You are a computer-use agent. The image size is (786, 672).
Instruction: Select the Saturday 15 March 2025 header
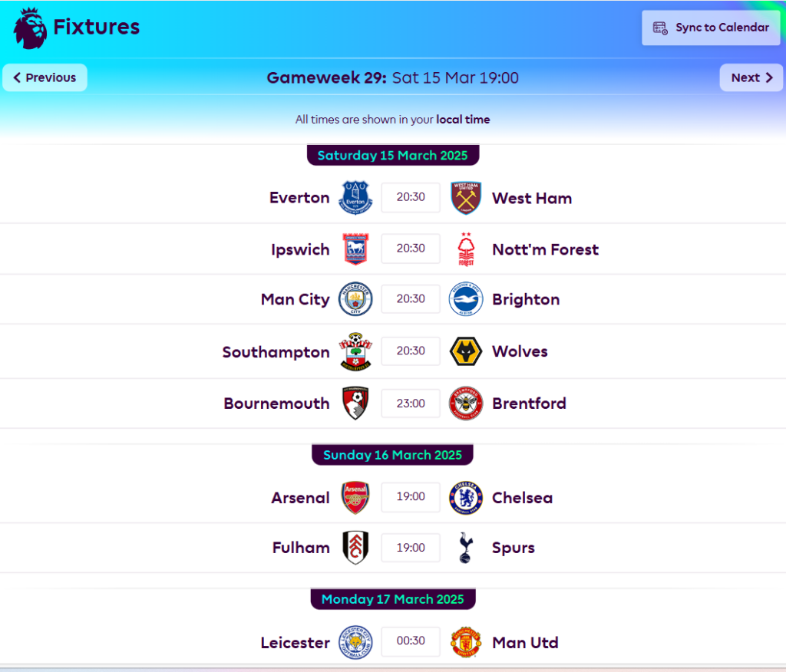(392, 155)
